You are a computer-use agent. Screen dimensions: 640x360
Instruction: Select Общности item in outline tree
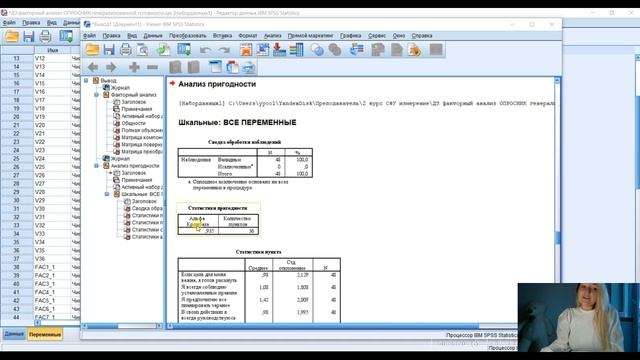[133, 123]
